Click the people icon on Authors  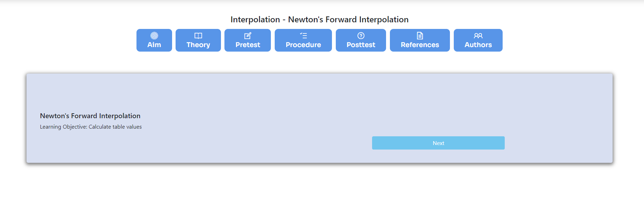478,36
